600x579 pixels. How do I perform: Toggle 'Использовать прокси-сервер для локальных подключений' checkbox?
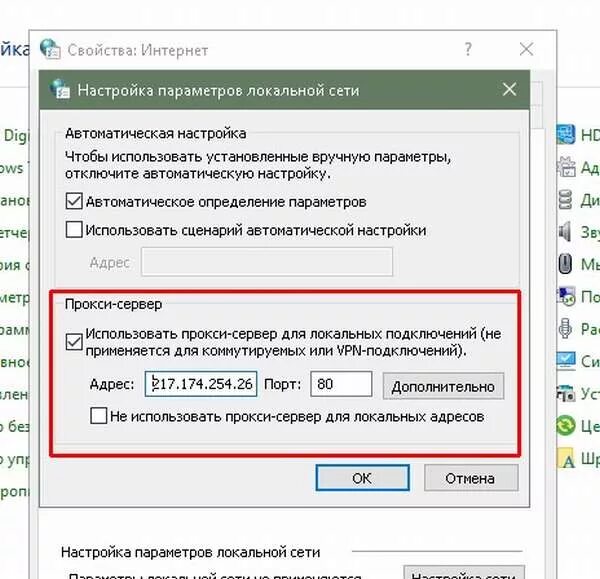tap(74, 342)
